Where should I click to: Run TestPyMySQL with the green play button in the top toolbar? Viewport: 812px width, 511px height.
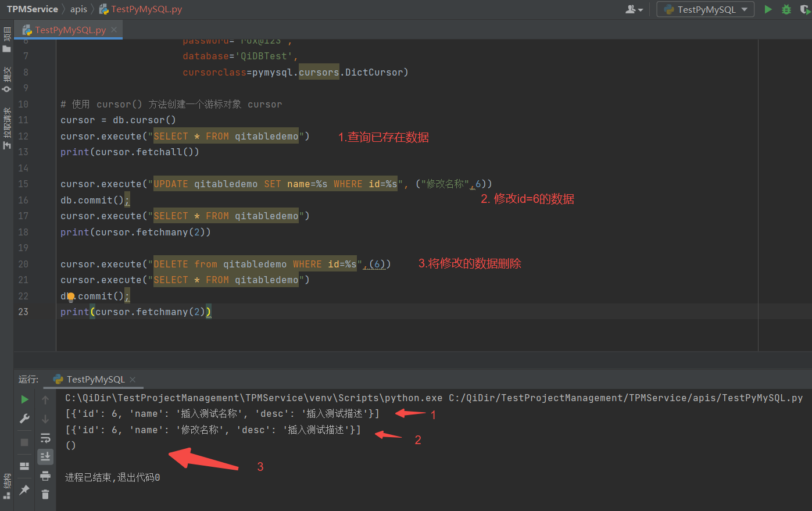768,9
